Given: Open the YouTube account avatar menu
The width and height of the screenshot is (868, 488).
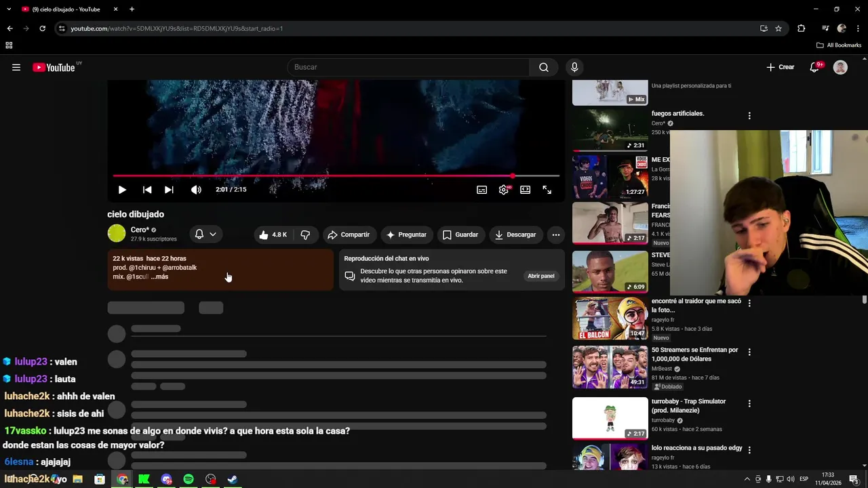Looking at the screenshot, I should point(840,67).
